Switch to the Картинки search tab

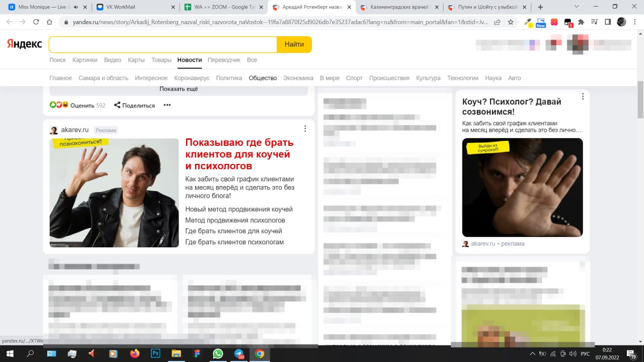tap(85, 59)
